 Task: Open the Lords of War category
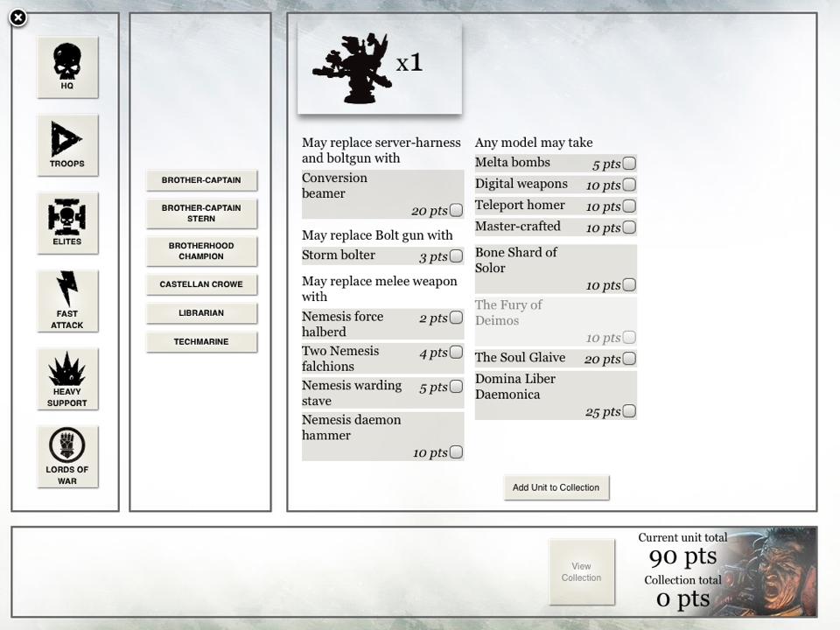pos(67,457)
